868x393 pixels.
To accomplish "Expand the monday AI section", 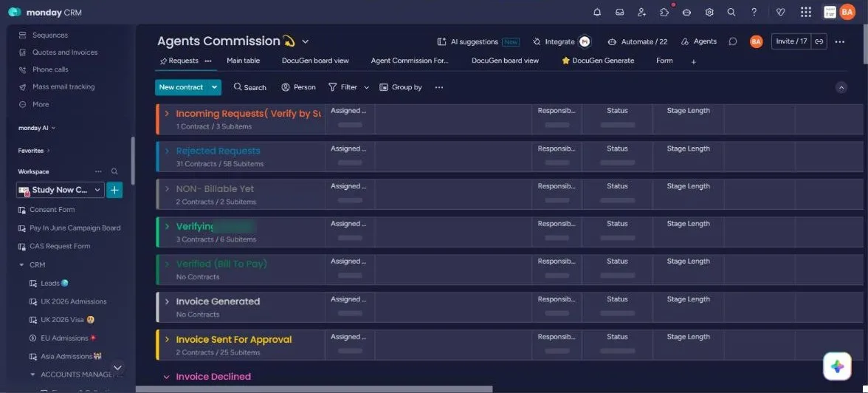I will (37, 128).
